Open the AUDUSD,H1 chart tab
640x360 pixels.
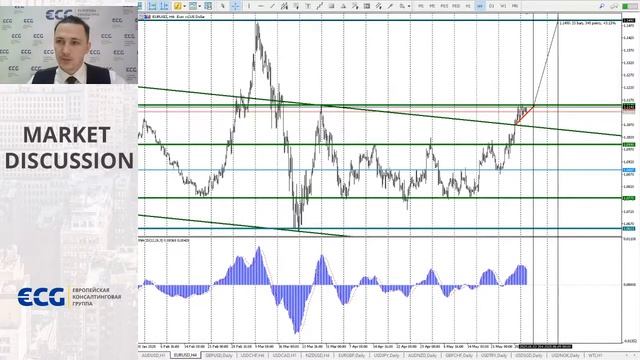pyautogui.click(x=153, y=356)
